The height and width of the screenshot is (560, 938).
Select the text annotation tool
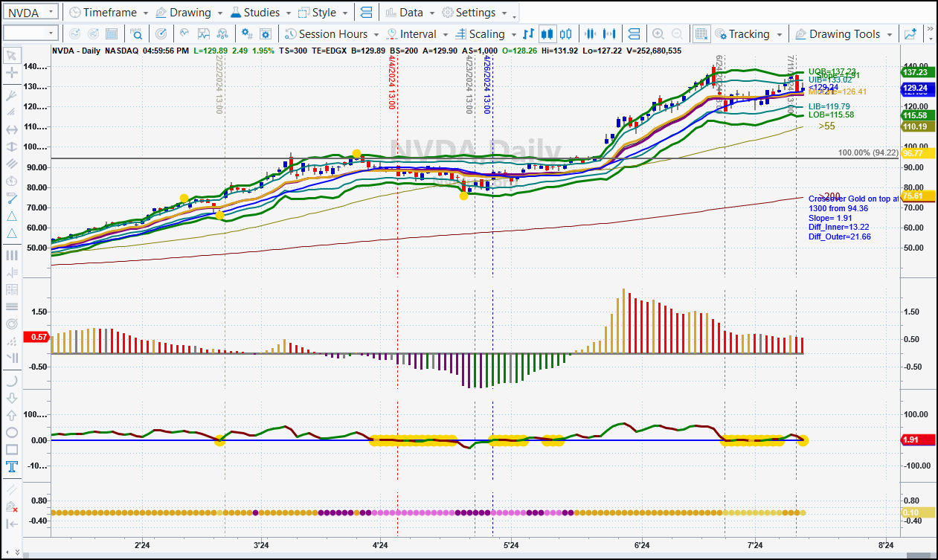tap(12, 467)
